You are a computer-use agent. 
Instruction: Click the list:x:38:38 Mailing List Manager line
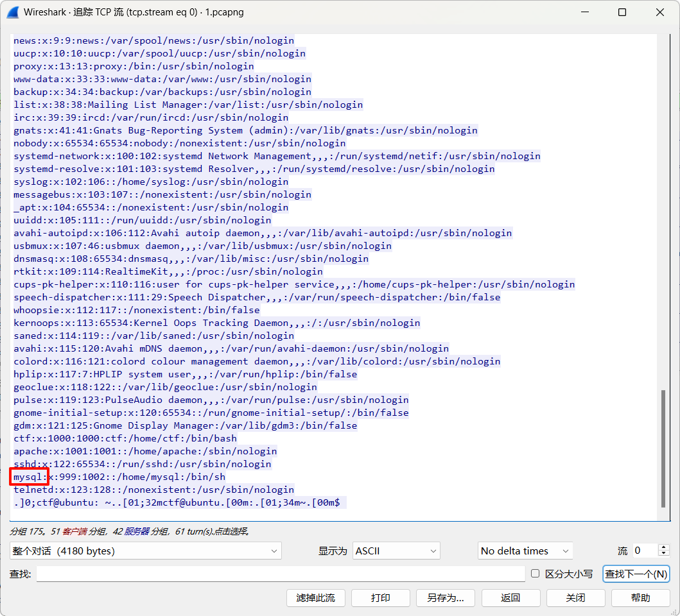[188, 105]
